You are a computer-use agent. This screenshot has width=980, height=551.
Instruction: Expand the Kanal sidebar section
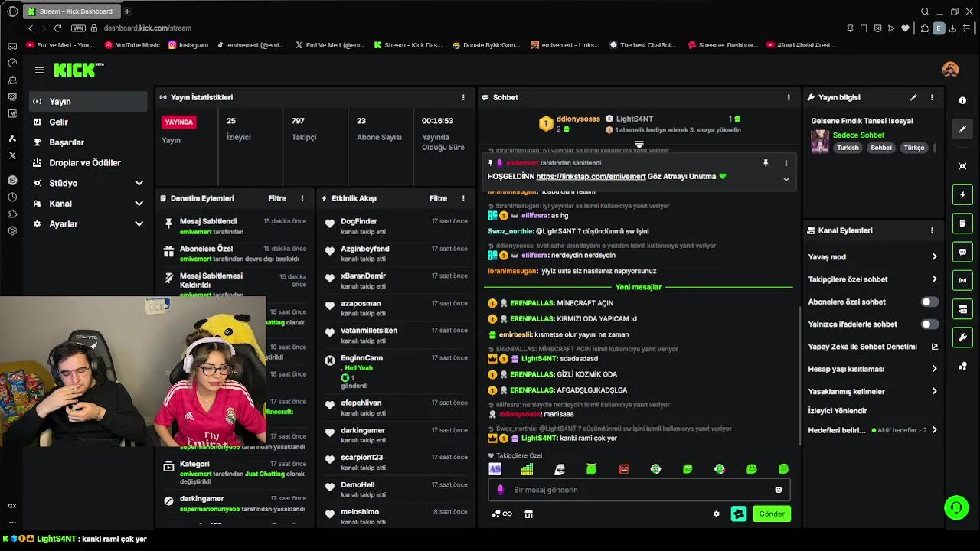[139, 204]
